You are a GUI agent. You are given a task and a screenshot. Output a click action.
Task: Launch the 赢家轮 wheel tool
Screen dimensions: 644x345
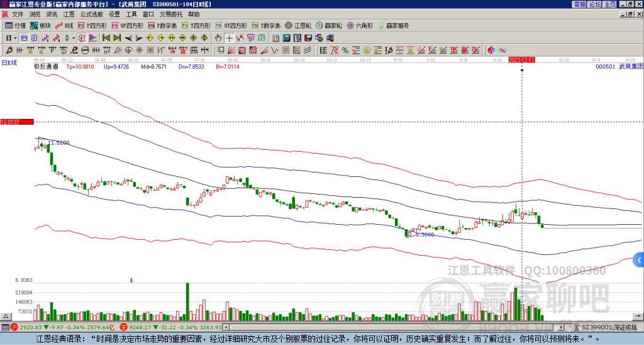click(x=329, y=25)
